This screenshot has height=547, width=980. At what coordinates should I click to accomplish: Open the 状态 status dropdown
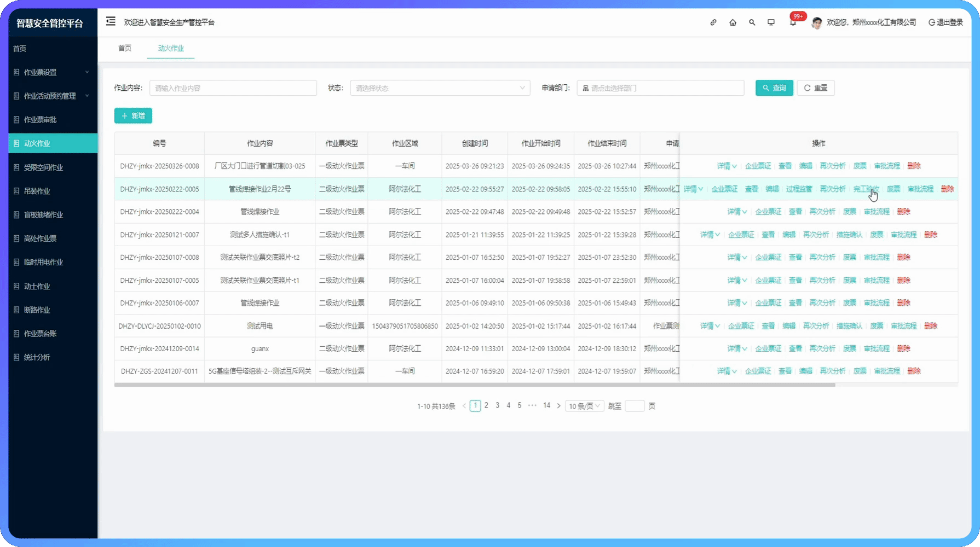440,88
